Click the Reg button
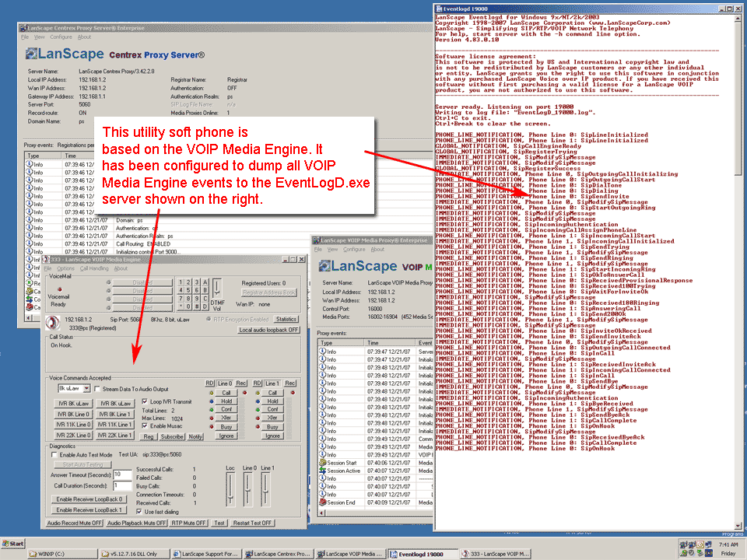Screen dimensions: 747x560 (x=149, y=436)
